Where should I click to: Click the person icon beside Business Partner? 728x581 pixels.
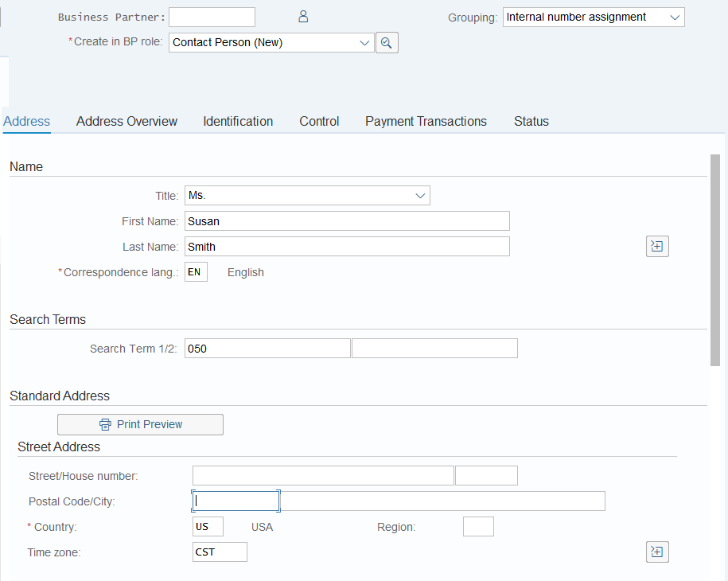tap(303, 17)
